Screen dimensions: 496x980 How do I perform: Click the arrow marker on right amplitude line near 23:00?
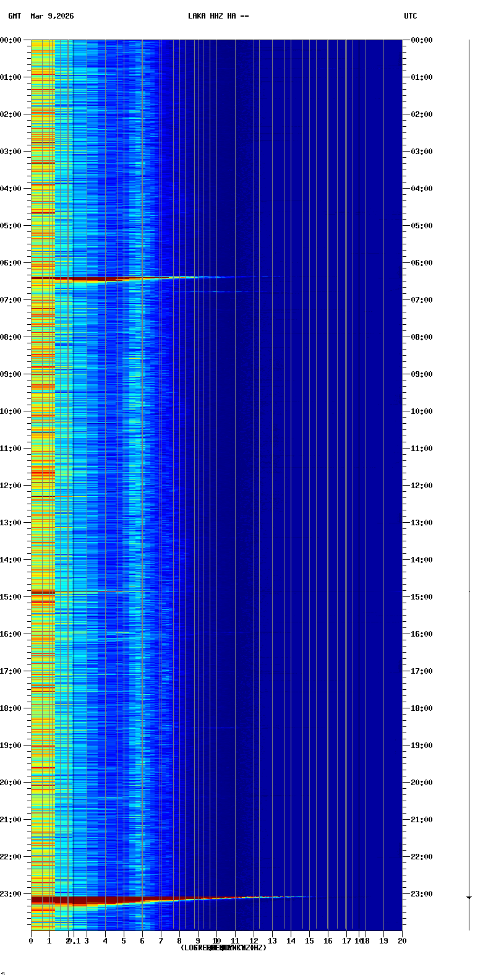pos(469,897)
